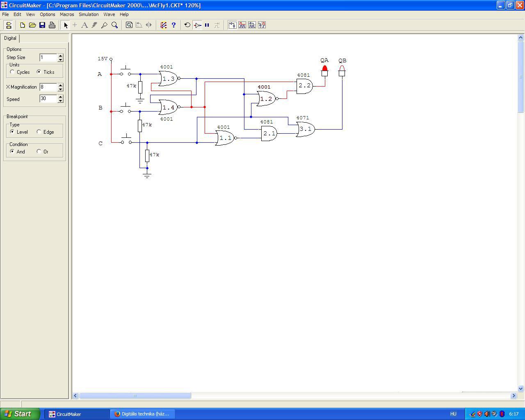Select the Arrow tool
This screenshot has width=525, height=420.
click(x=66, y=25)
